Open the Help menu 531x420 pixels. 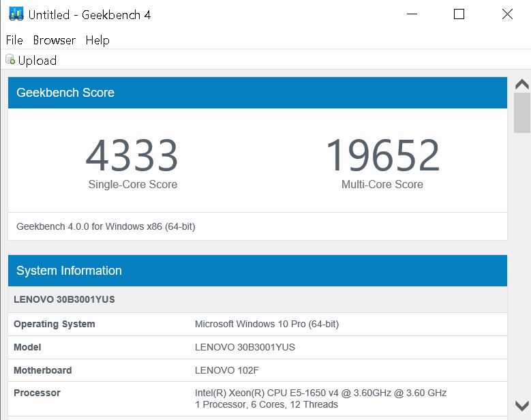[97, 40]
